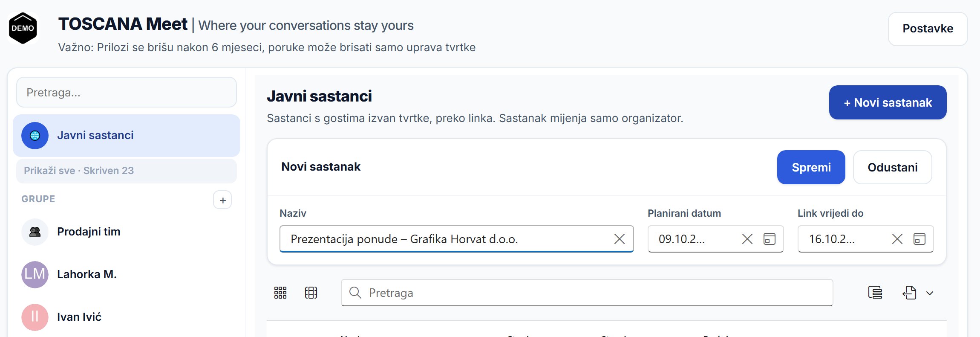Click the Novi sastanak form heading
The width and height of the screenshot is (980, 337).
(x=321, y=167)
